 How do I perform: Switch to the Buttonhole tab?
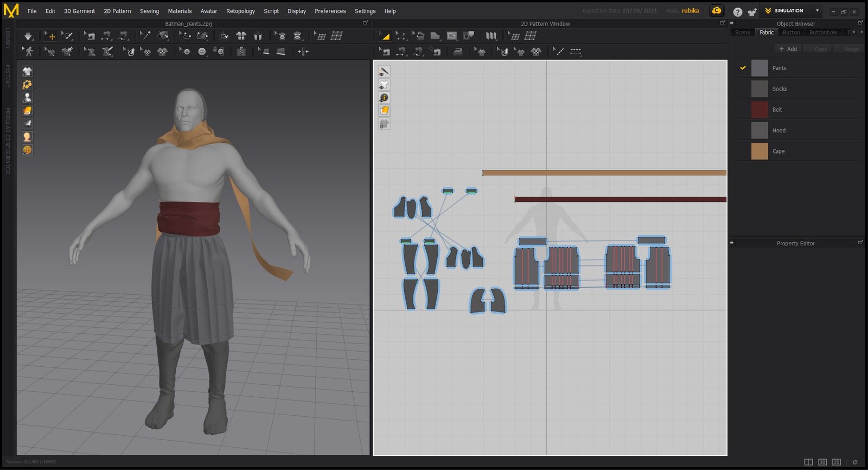823,33
